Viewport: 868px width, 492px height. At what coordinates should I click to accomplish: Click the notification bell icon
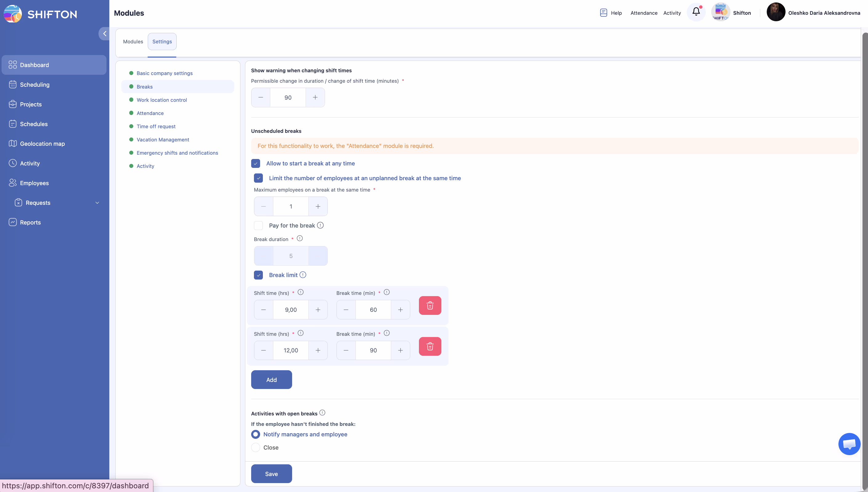click(696, 12)
